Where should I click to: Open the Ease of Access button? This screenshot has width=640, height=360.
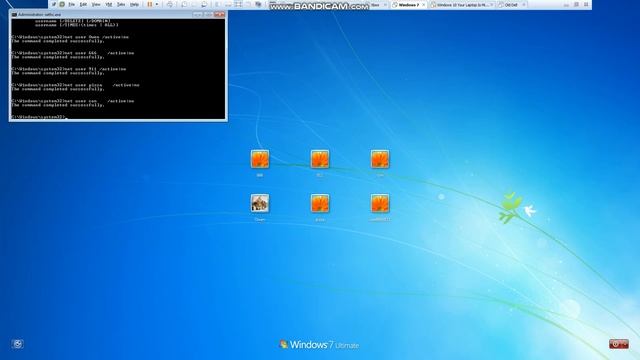(x=17, y=344)
